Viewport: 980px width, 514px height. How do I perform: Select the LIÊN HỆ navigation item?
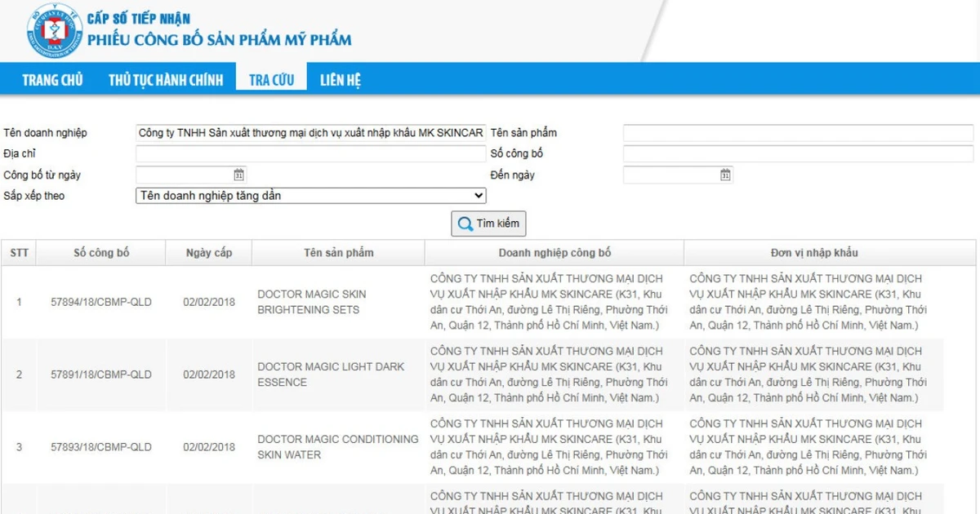[x=341, y=79]
